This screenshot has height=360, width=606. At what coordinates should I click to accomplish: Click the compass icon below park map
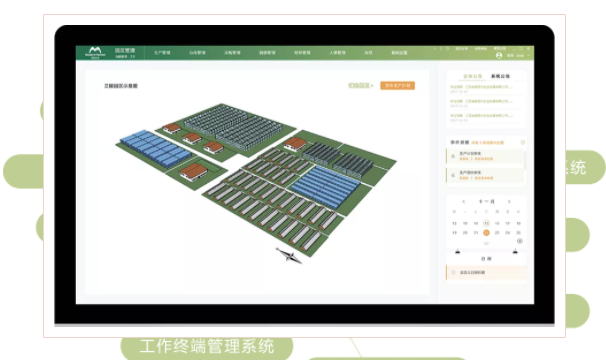(x=289, y=256)
